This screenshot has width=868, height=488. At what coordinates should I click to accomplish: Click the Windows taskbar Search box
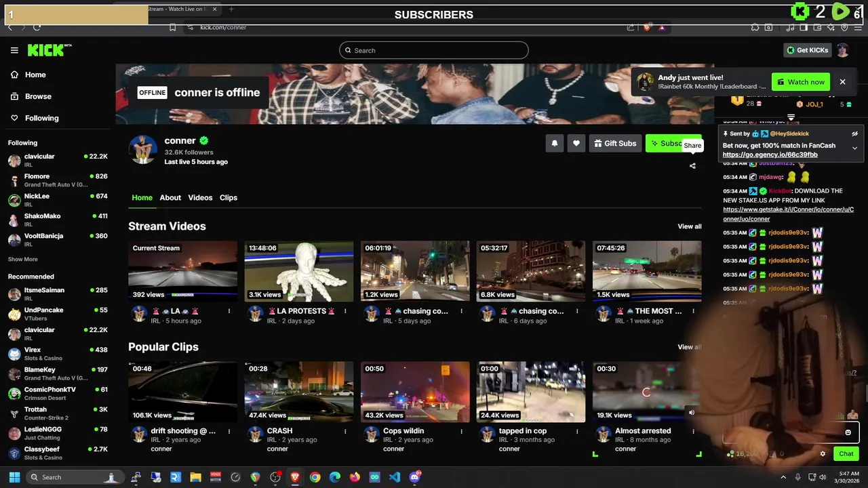coord(75,477)
